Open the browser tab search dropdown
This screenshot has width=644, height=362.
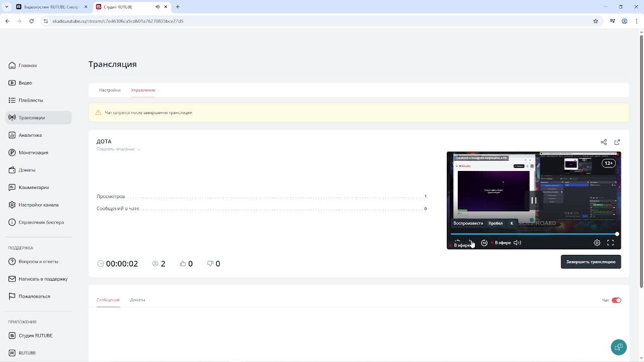coord(7,7)
